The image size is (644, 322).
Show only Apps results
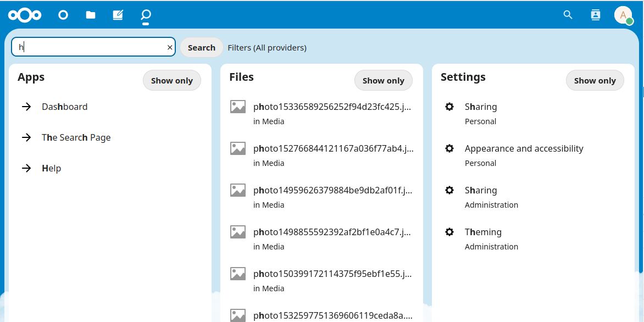click(x=172, y=81)
